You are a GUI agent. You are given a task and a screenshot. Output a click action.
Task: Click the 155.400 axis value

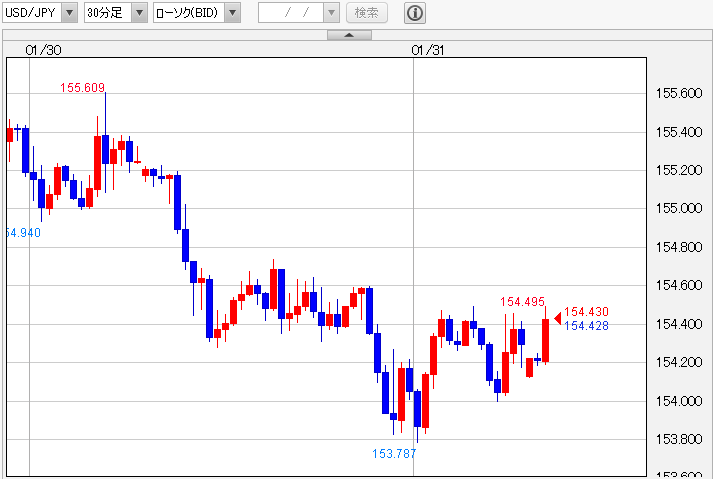[679, 132]
